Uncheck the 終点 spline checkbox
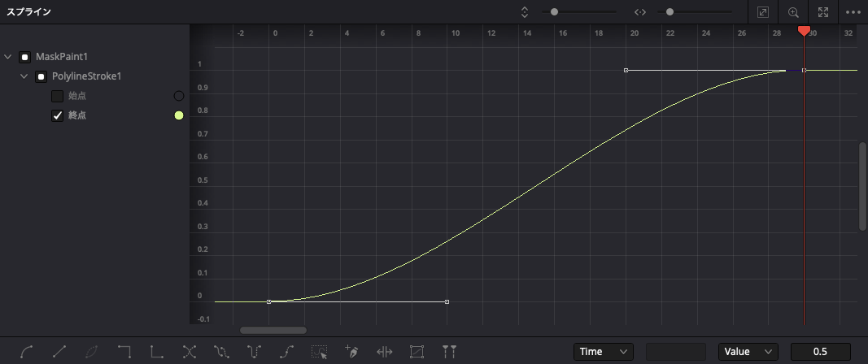The image size is (868, 364). tap(57, 115)
